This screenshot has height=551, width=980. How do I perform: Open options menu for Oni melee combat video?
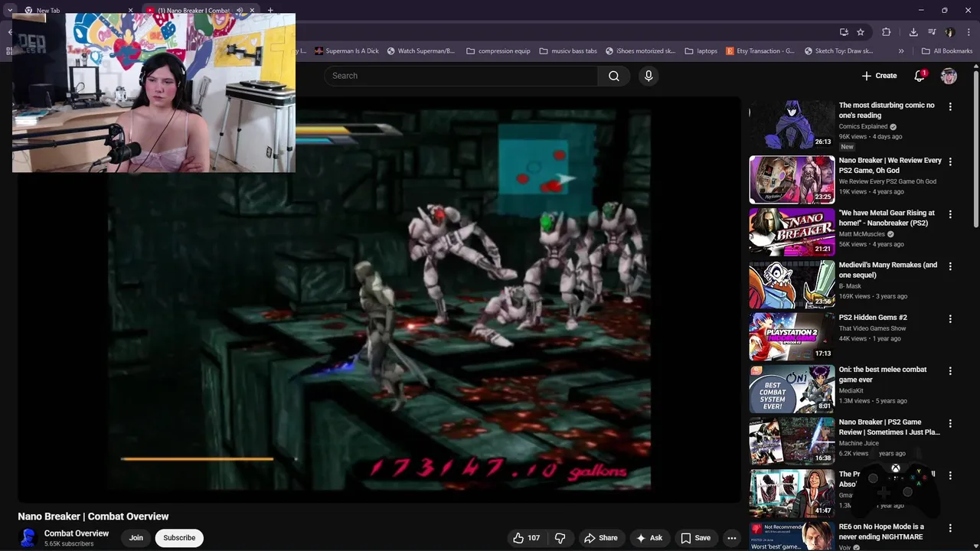coord(950,371)
